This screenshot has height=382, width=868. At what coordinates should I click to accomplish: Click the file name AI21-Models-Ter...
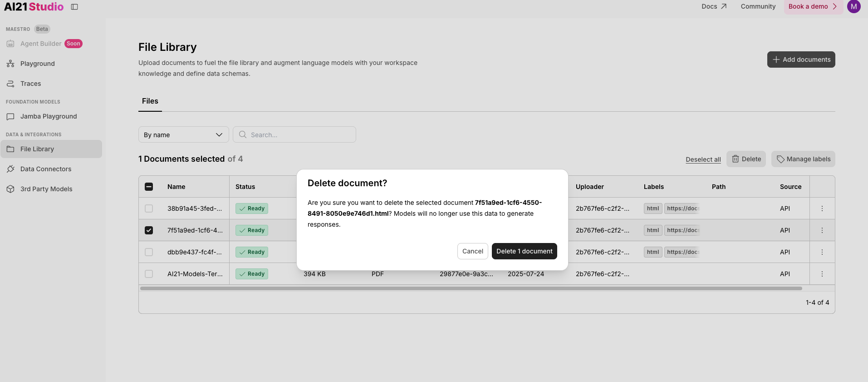[x=195, y=274]
